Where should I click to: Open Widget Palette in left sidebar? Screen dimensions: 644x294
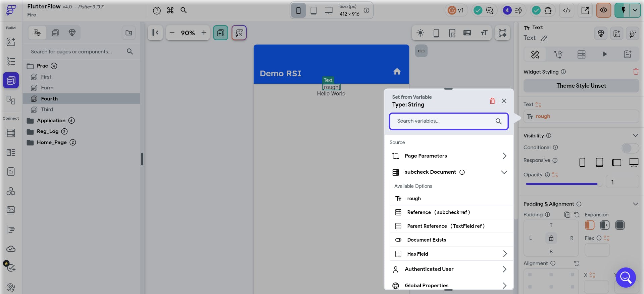pos(11,42)
